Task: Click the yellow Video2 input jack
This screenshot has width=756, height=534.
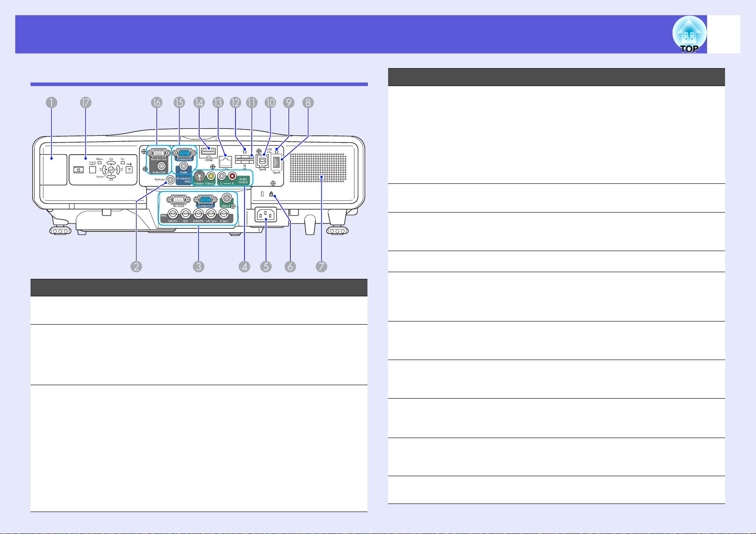Action: [x=210, y=176]
